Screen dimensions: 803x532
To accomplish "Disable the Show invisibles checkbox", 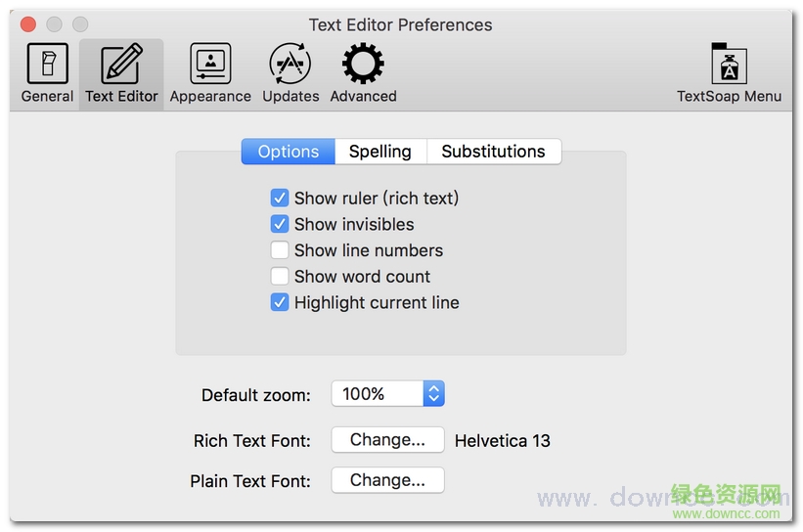I will click(280, 225).
